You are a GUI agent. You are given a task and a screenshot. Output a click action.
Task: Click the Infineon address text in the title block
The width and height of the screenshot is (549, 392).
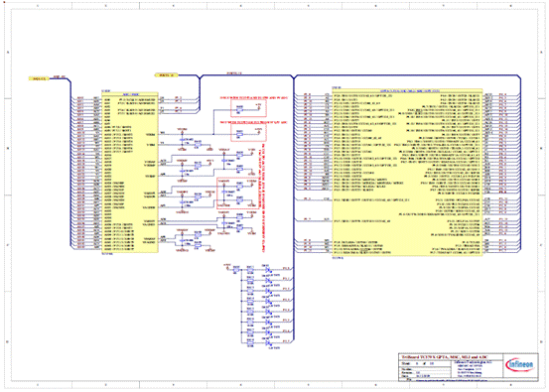point(470,369)
